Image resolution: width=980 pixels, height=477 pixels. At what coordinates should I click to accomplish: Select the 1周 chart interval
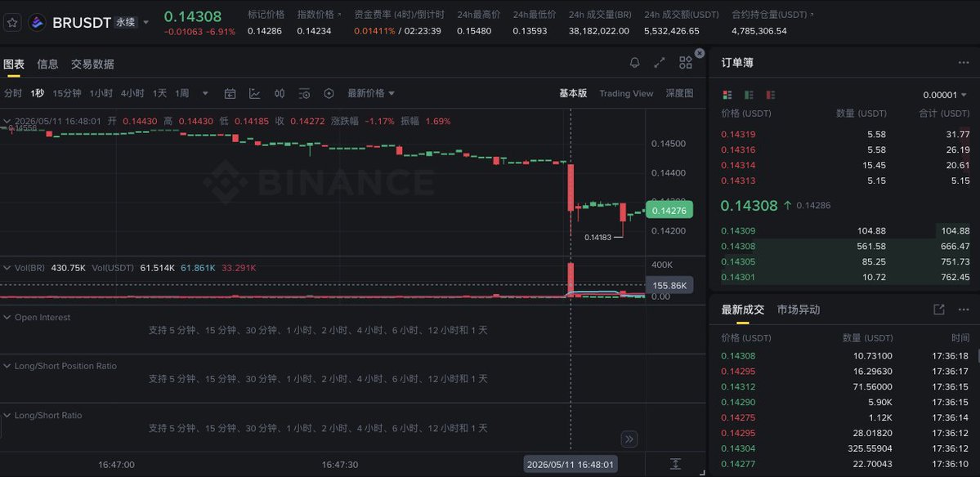(x=182, y=93)
